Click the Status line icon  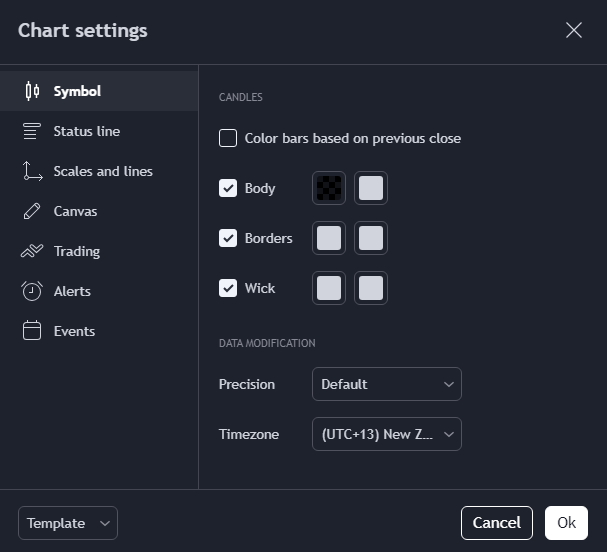[x=32, y=131]
